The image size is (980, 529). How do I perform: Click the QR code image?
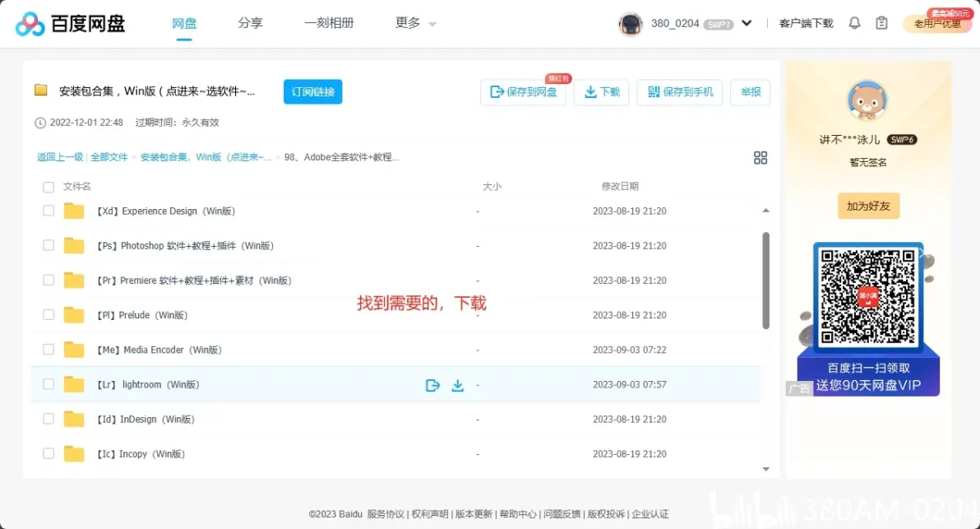click(x=867, y=296)
